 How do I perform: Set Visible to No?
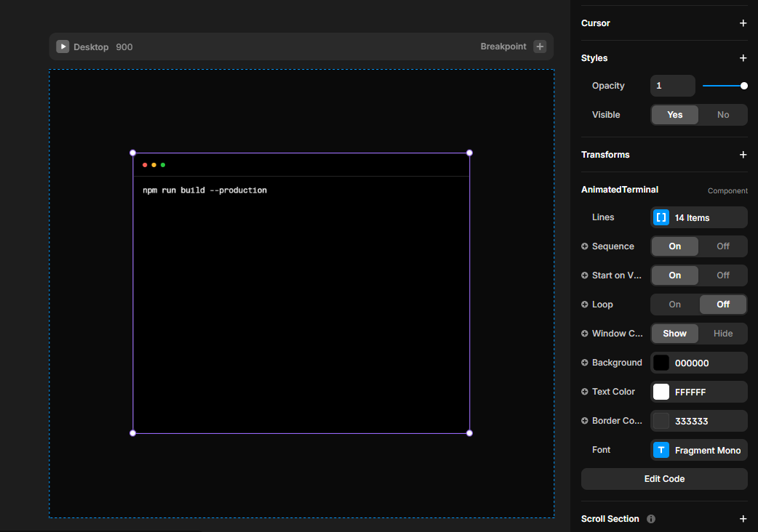722,115
